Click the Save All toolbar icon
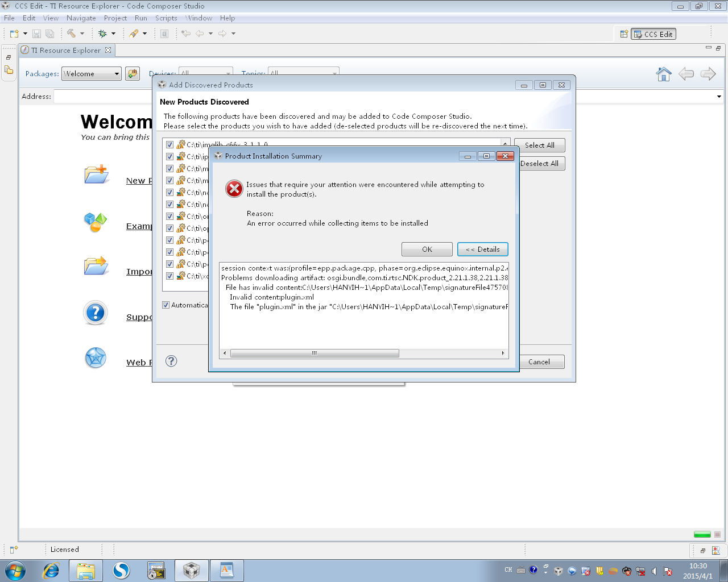The image size is (728, 582). [x=49, y=34]
